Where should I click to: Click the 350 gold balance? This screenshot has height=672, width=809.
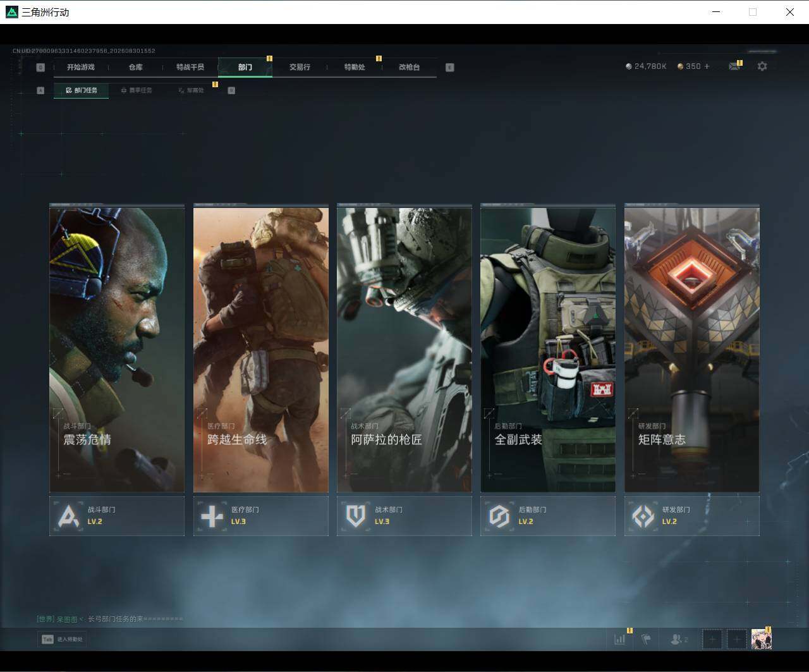pyautogui.click(x=693, y=66)
